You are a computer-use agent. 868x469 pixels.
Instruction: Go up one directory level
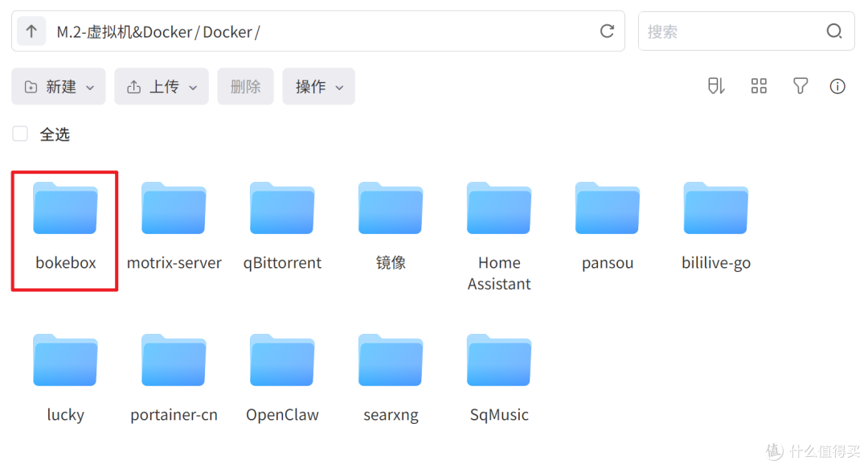(31, 31)
